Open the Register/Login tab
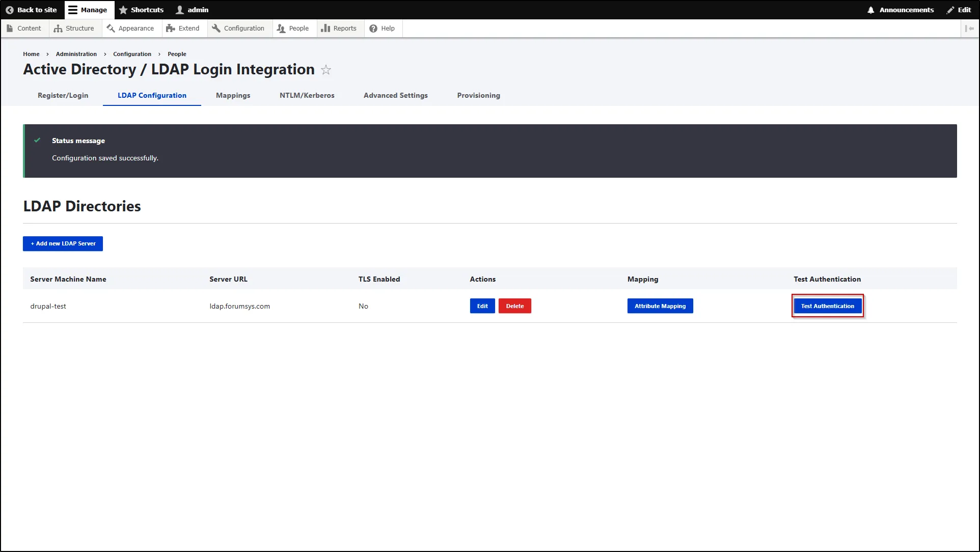 [x=63, y=95]
